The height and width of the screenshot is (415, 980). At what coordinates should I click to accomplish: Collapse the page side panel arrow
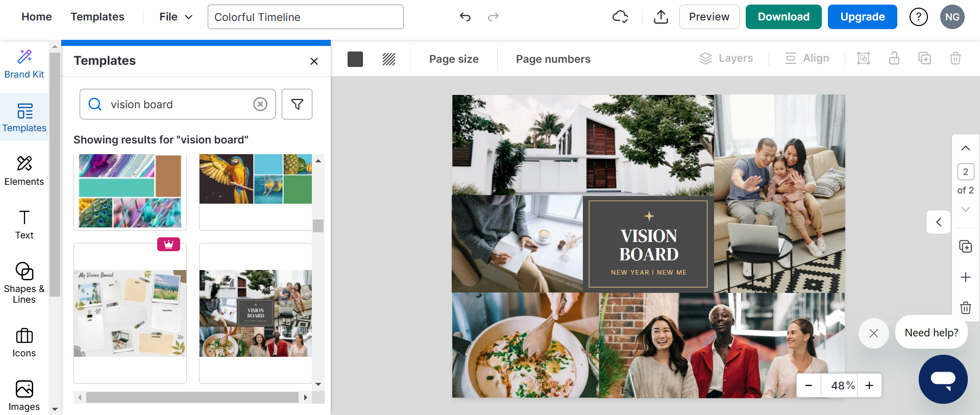point(939,222)
